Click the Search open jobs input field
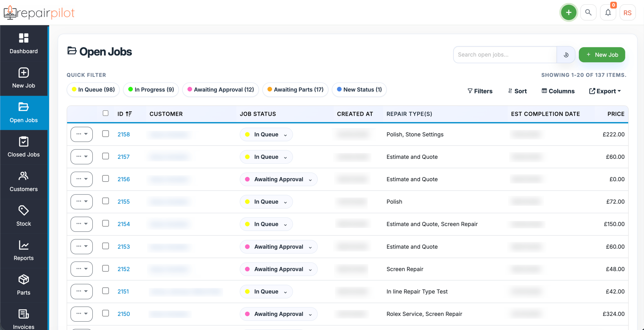This screenshot has height=330, width=644. (x=505, y=55)
